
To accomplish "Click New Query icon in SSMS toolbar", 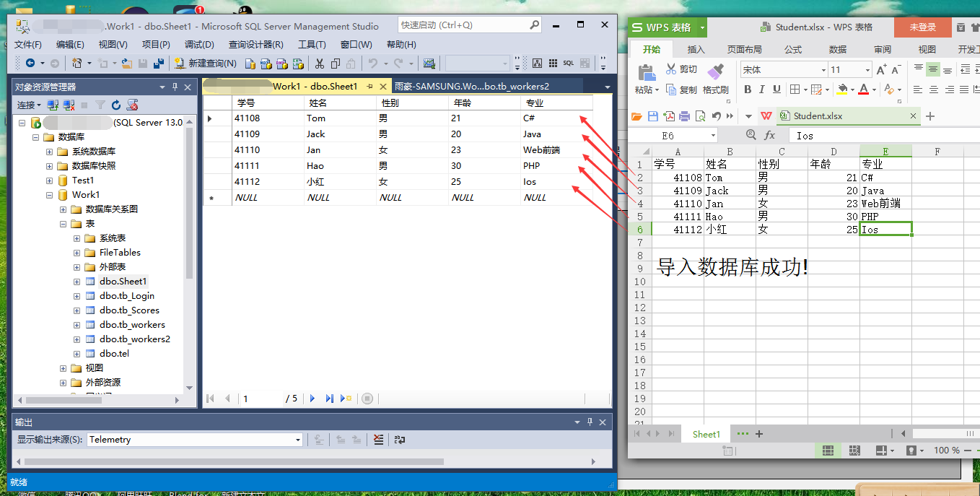I will click(180, 63).
